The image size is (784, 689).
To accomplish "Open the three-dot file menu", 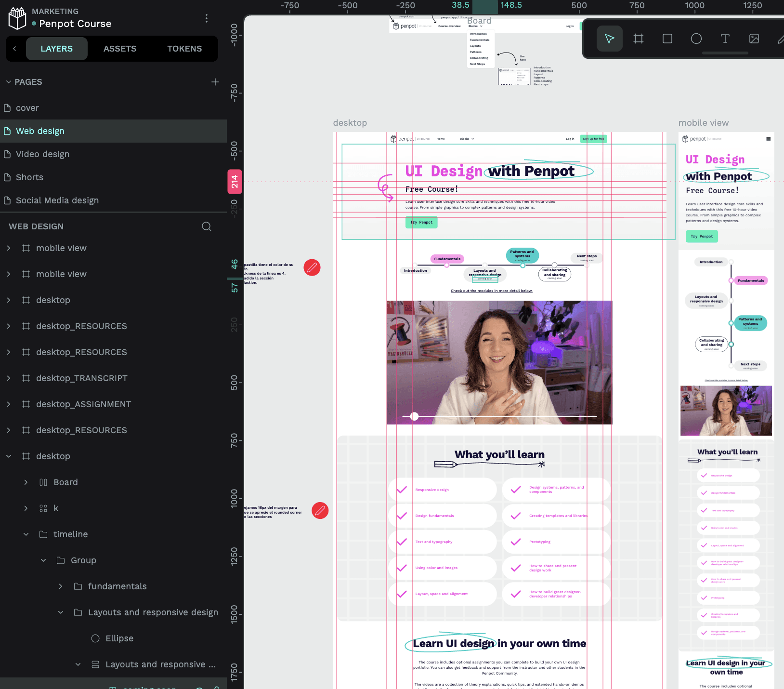I will pos(207,18).
